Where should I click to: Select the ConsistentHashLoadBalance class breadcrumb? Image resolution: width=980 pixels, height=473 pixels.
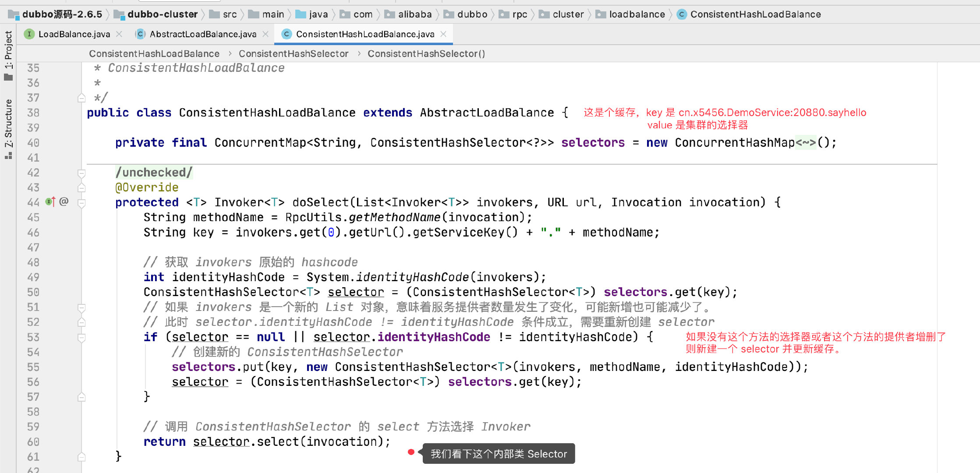[x=749, y=14]
